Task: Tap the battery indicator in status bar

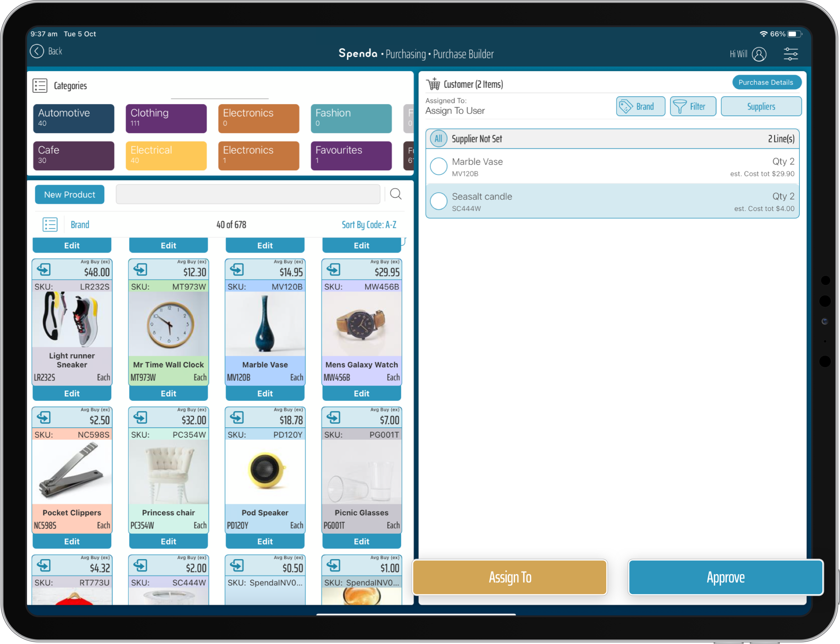Action: point(794,34)
